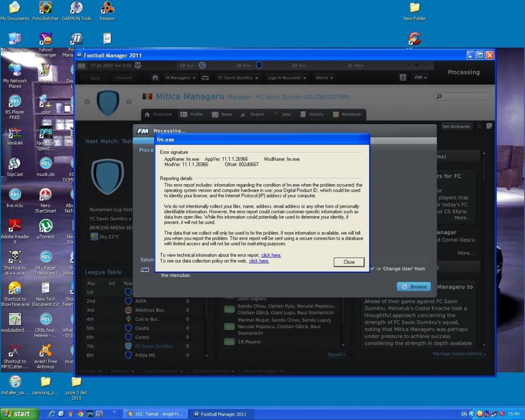Viewport: 525px width, 420px height.
Task: Open the World dropdown menu
Action: pos(324,78)
